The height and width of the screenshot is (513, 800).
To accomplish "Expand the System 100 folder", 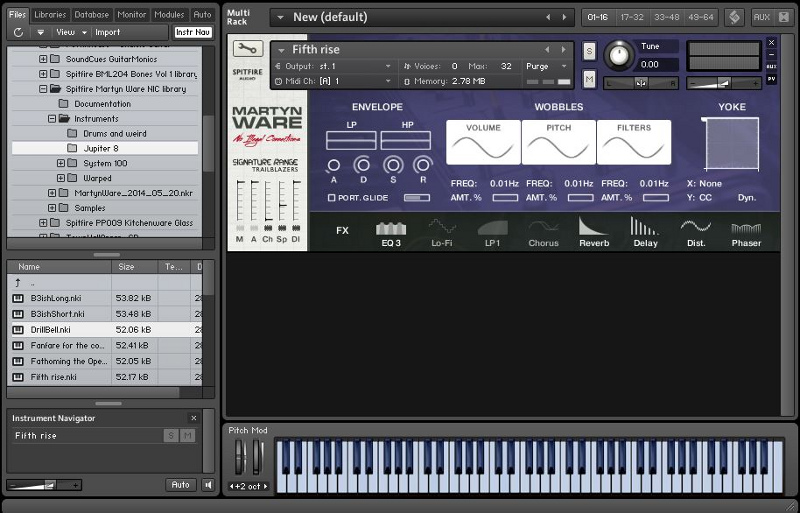I will point(61,163).
